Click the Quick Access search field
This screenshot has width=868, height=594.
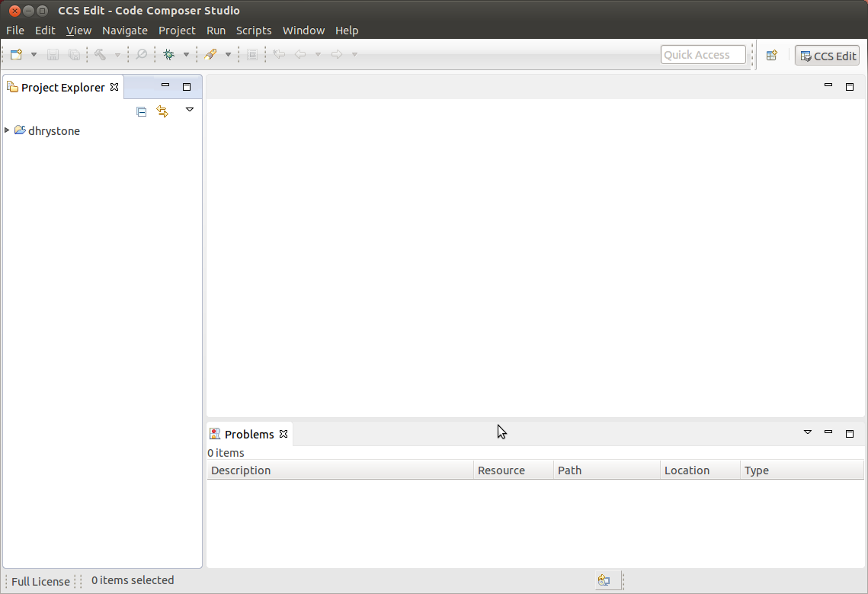click(703, 55)
